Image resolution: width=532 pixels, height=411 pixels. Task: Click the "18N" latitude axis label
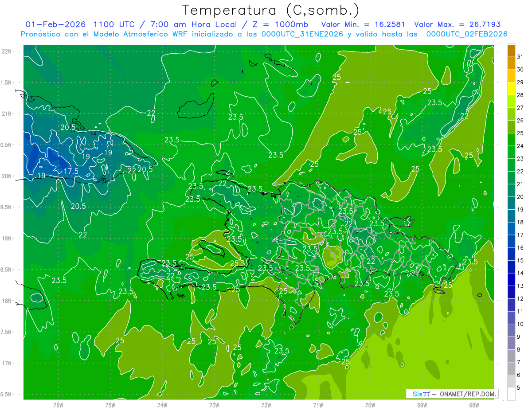point(8,301)
